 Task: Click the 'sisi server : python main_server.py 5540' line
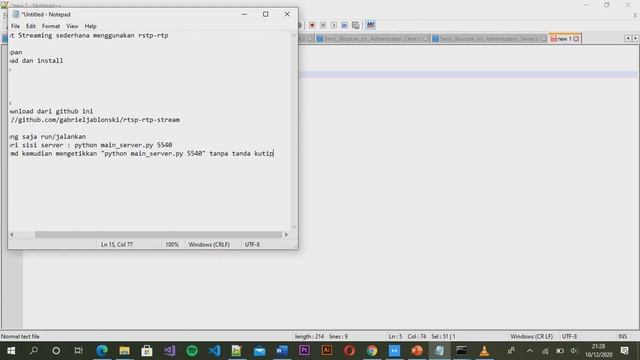point(91,145)
